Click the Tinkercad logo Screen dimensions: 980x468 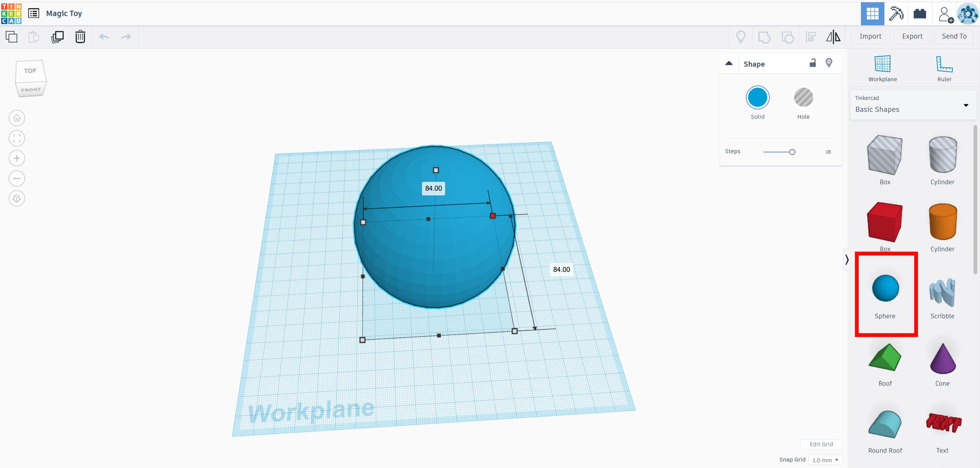[x=11, y=13]
